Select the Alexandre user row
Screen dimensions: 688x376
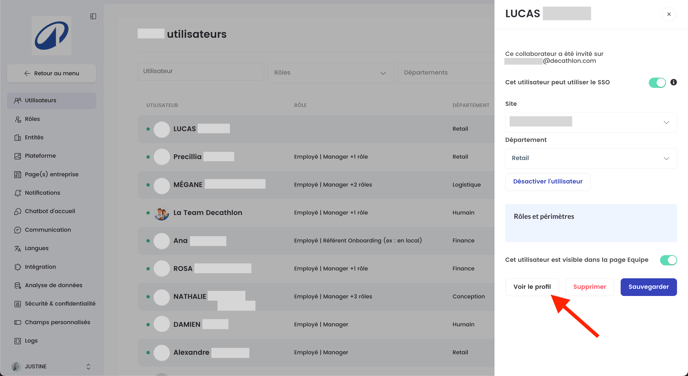tap(316, 352)
